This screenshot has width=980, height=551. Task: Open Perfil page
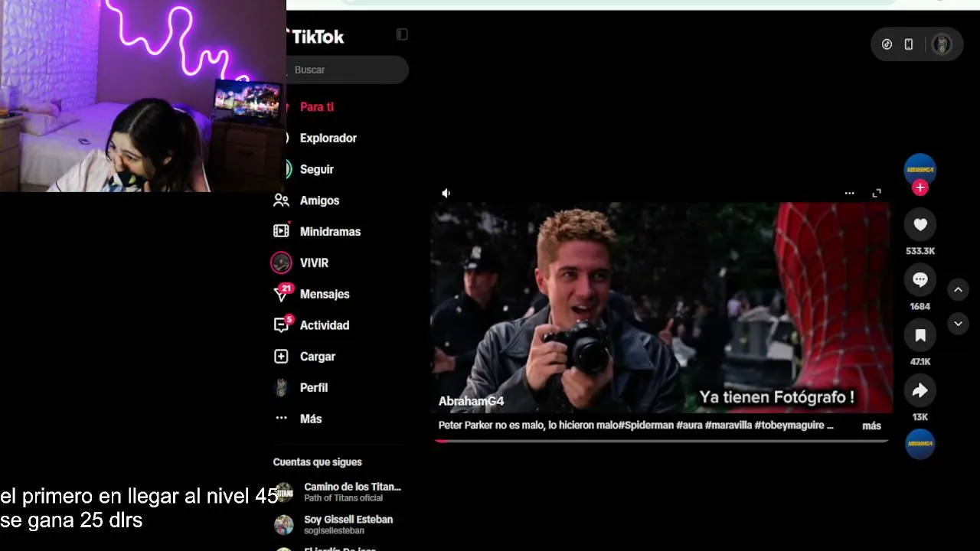pyautogui.click(x=314, y=388)
